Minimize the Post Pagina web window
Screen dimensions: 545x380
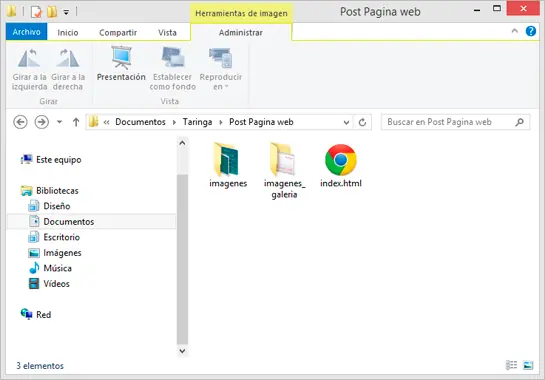pyautogui.click(x=477, y=9)
